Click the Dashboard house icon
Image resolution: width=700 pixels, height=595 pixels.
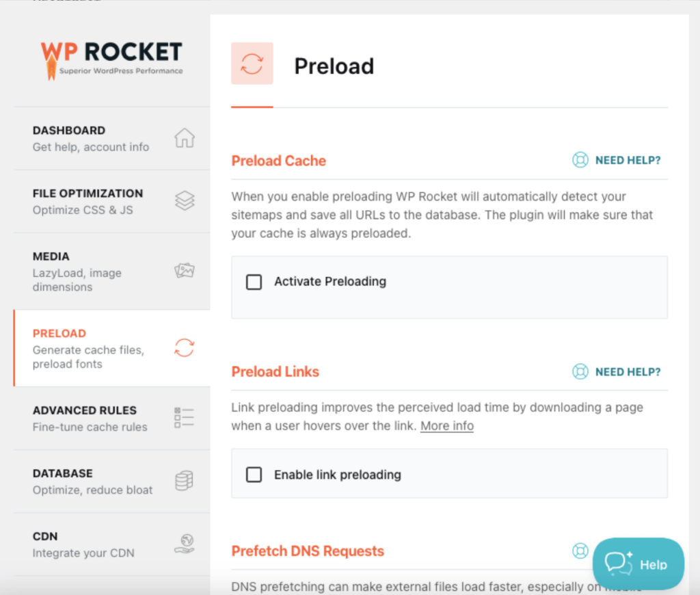click(185, 137)
